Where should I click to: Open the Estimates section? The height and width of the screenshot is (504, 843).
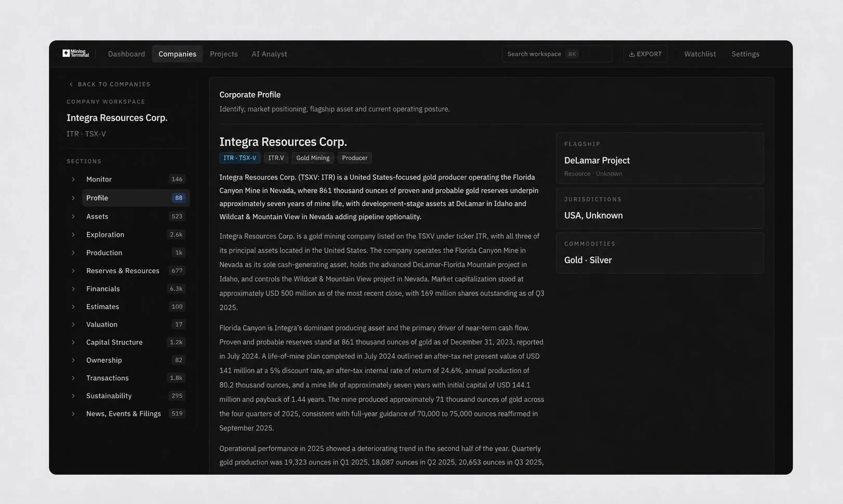136,307
